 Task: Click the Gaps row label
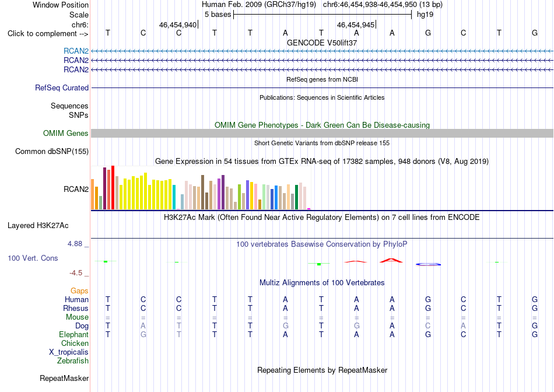coord(79,290)
